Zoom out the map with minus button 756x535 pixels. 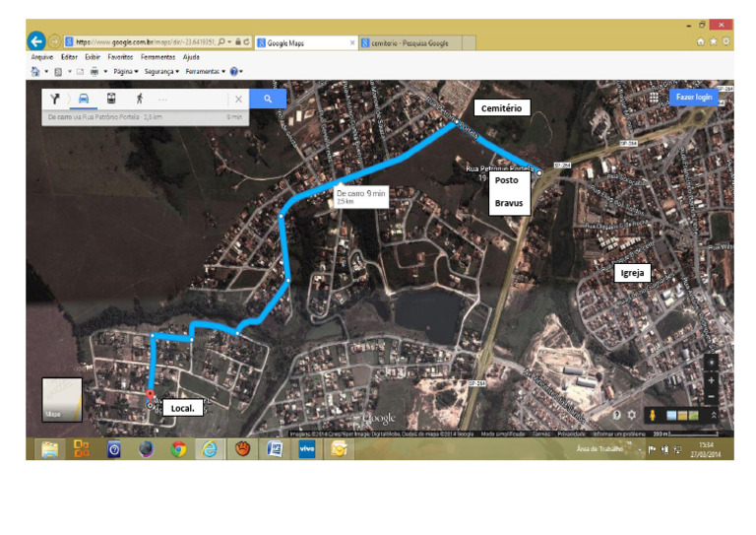[711, 396]
